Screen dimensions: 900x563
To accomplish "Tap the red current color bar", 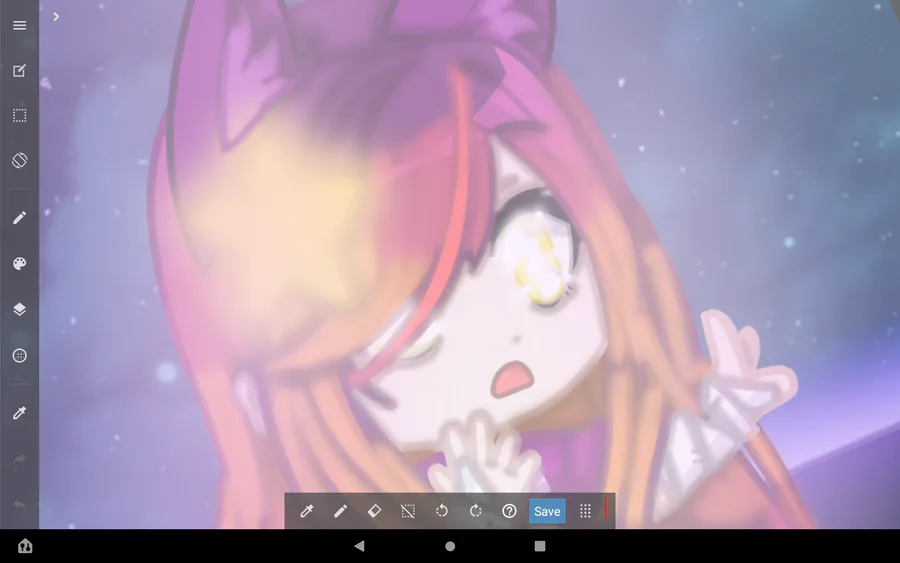I will (607, 509).
